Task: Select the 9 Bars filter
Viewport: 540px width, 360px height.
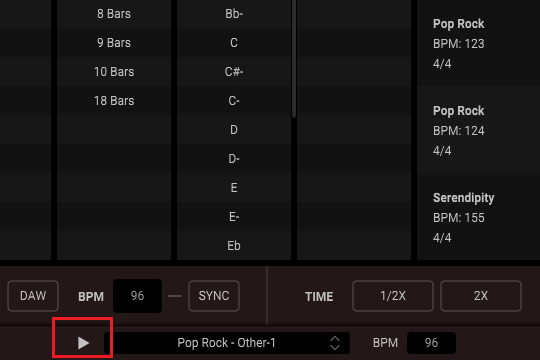Action: [x=114, y=43]
